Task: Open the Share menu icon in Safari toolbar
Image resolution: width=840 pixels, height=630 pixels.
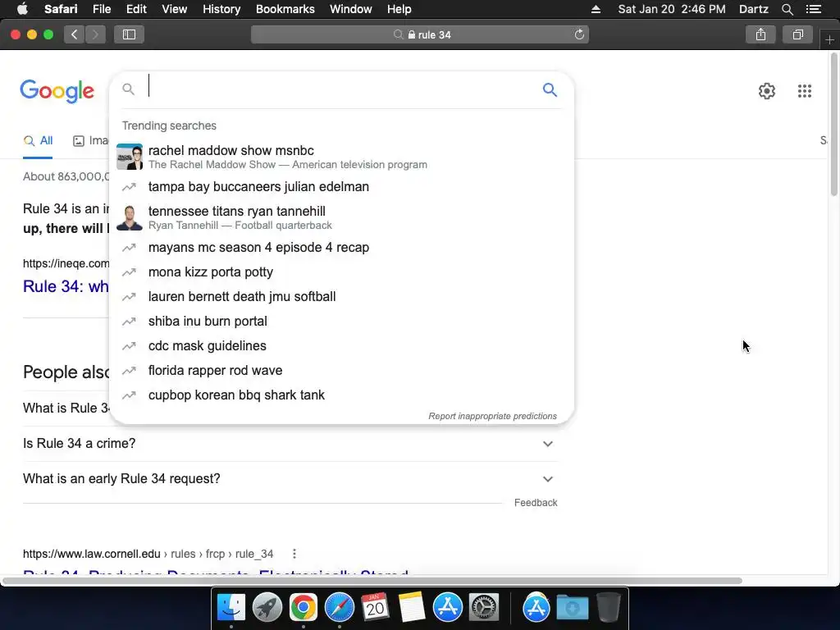Action: click(760, 34)
